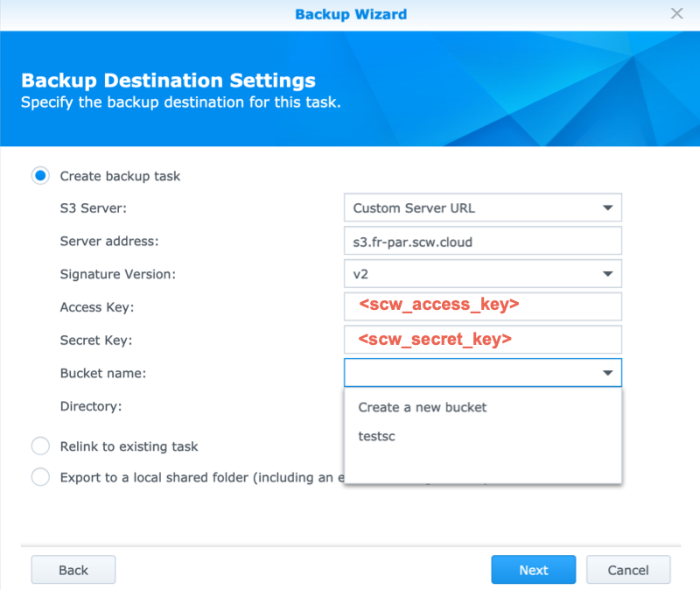The image size is (700, 590).
Task: Collapse the Bucket name dropdown arrow
Action: coord(607,373)
